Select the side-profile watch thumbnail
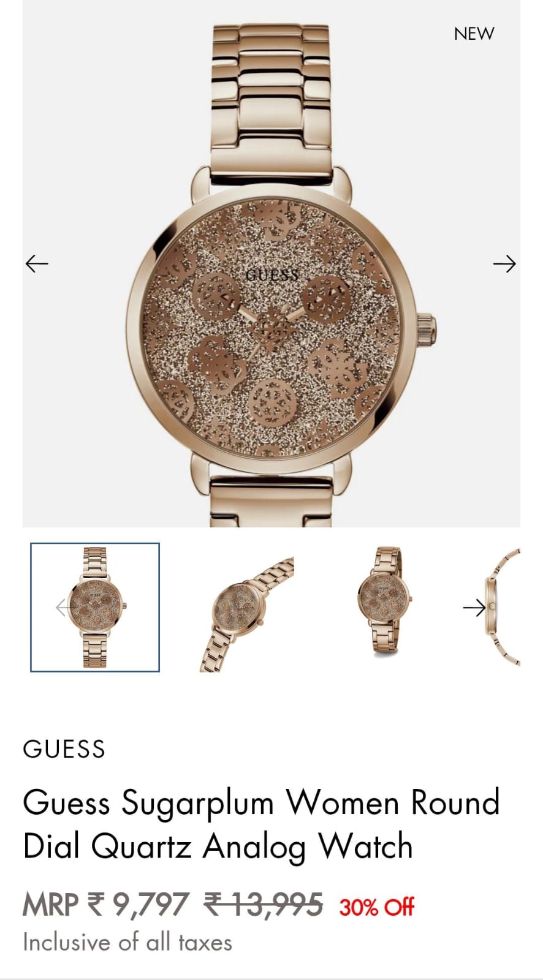Screen dimensions: 543x980 point(501,607)
